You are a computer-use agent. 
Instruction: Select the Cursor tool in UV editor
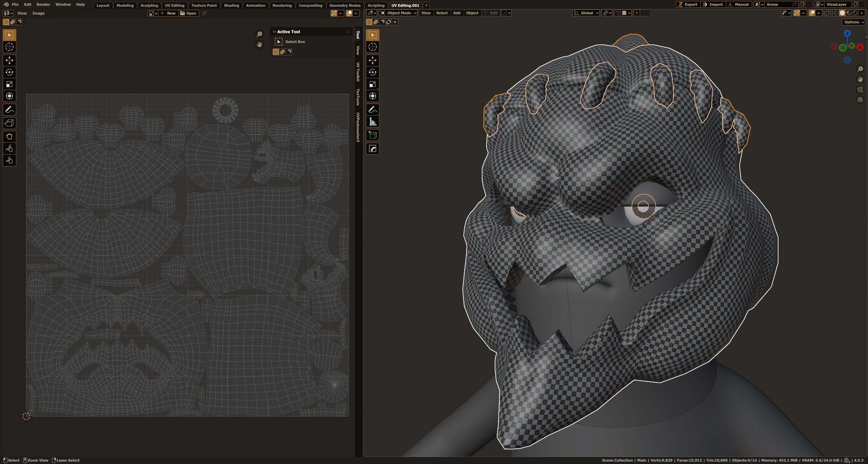[9, 47]
